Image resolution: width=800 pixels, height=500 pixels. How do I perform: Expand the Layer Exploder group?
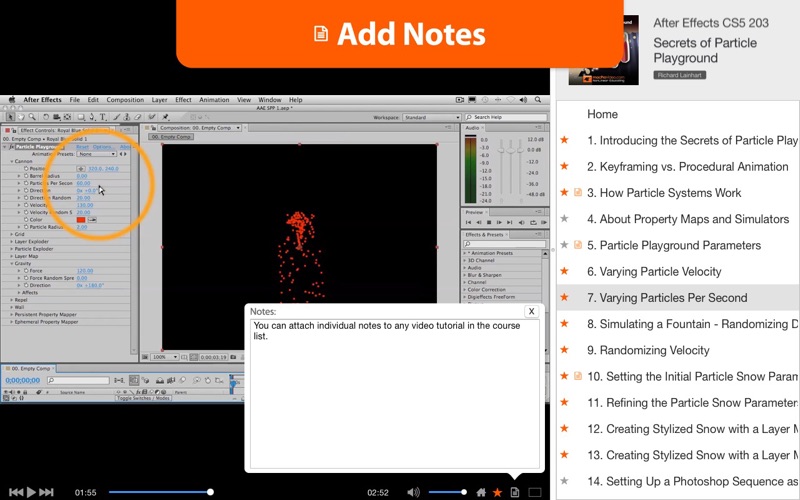tap(12, 241)
